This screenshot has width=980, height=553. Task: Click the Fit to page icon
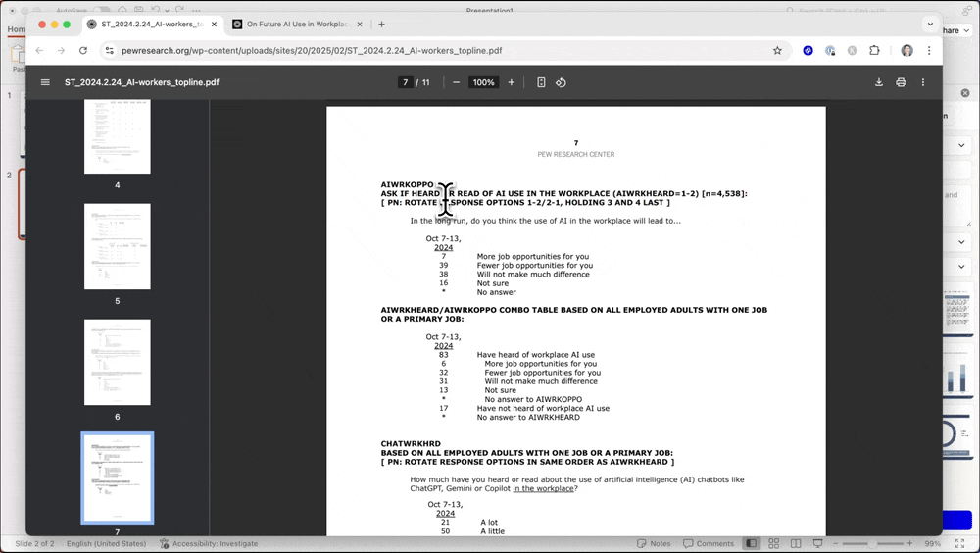pos(541,82)
